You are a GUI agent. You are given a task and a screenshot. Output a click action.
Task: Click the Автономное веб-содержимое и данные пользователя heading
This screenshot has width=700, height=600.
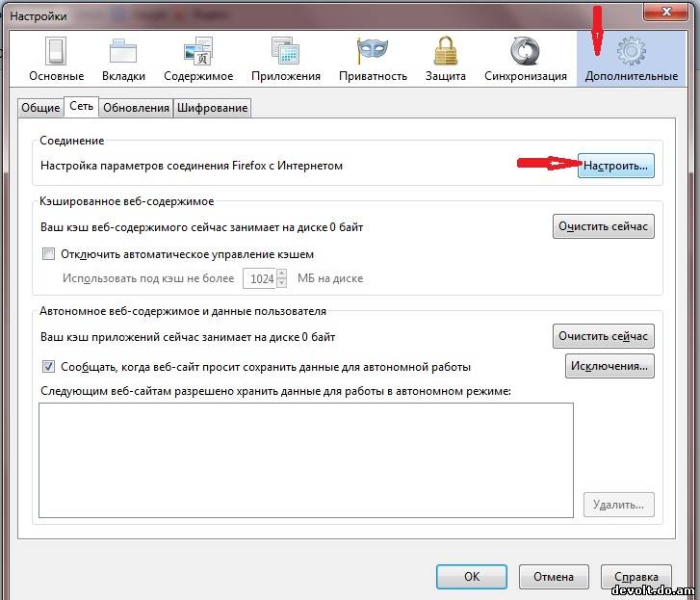183,311
